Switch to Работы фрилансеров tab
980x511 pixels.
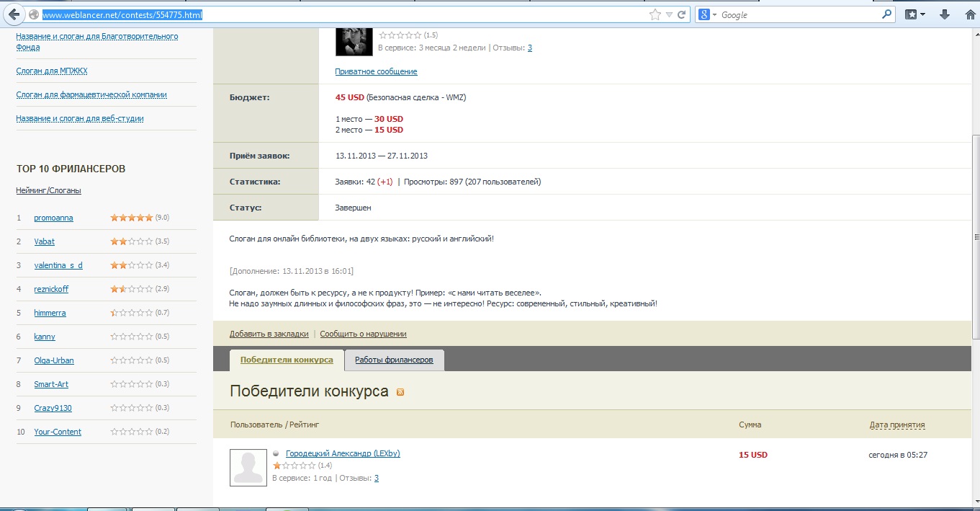point(394,360)
